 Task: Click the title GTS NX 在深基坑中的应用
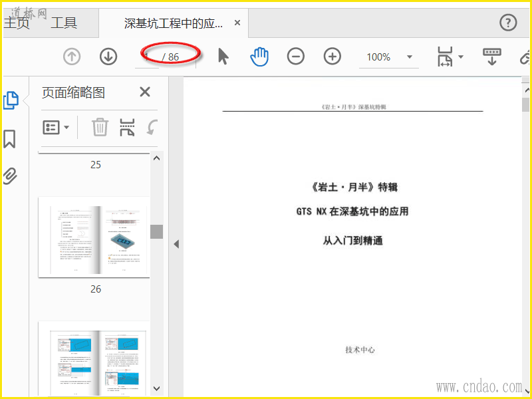(352, 211)
